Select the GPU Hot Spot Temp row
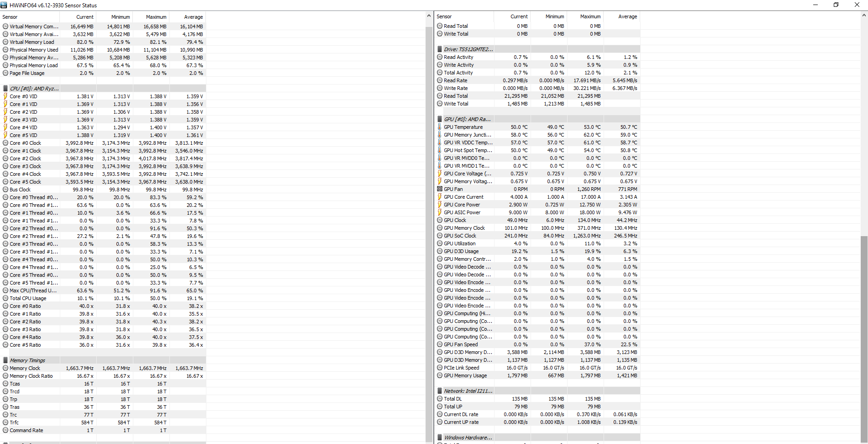 [x=468, y=150]
